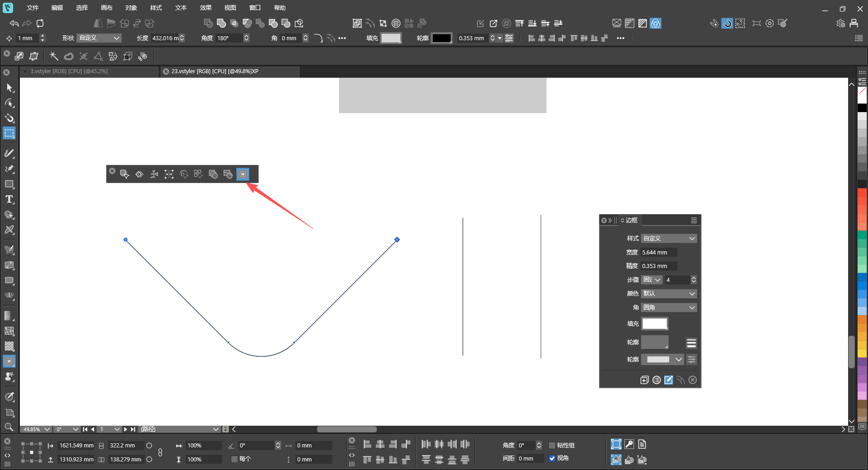Image resolution: width=868 pixels, height=470 pixels.
Task: Enable the 粘性组 checkbox
Action: pos(552,446)
